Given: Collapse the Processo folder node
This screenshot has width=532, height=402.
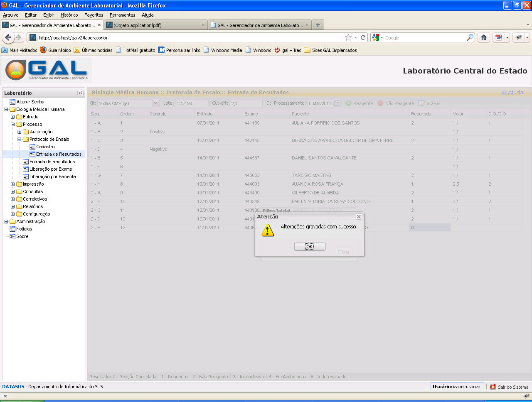Looking at the screenshot, I should pos(13,125).
